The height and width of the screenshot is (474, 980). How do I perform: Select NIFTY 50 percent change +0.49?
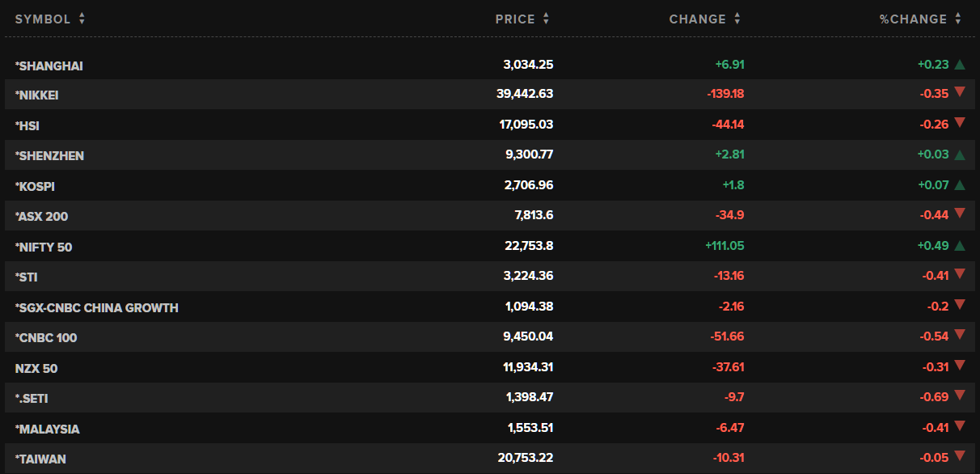click(x=933, y=246)
